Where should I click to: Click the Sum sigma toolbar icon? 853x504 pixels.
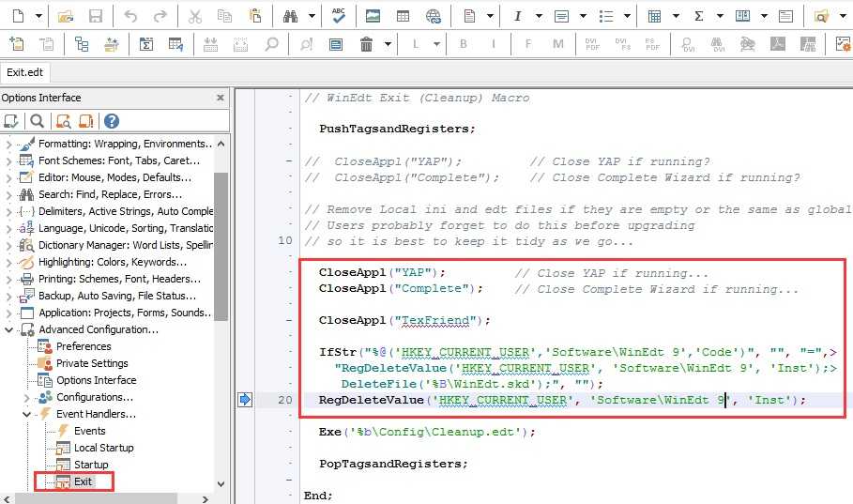point(698,16)
